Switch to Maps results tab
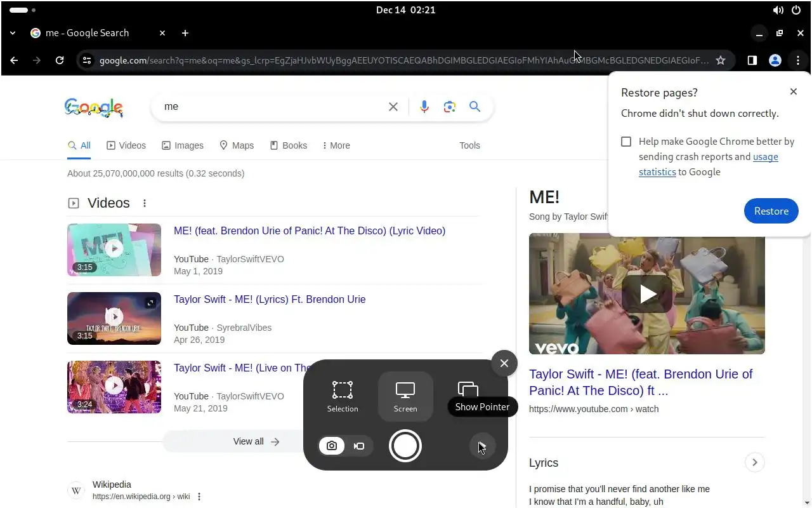812x508 pixels. pyautogui.click(x=237, y=145)
